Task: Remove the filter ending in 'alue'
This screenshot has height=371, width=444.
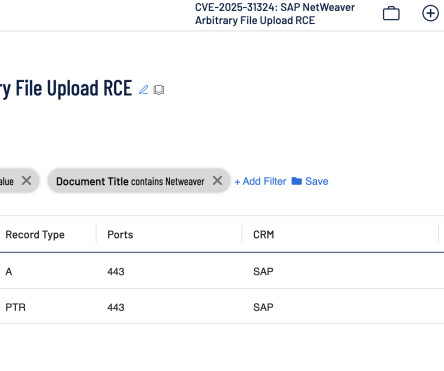Action: (27, 181)
